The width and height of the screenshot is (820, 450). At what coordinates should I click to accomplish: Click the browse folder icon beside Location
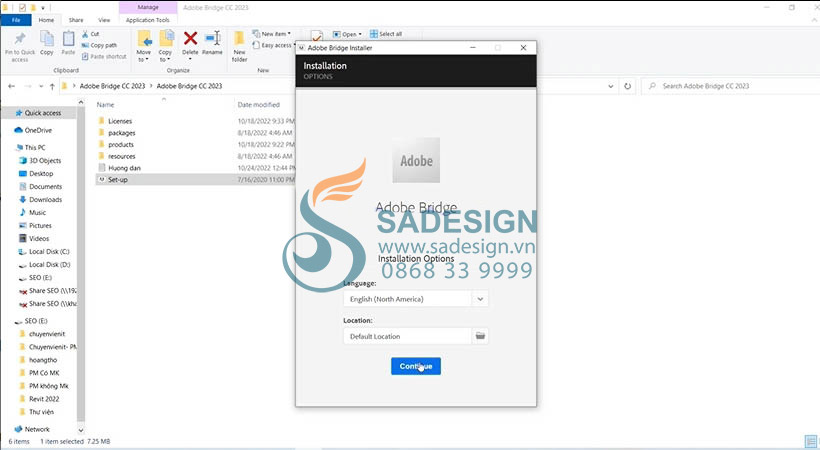pos(480,336)
